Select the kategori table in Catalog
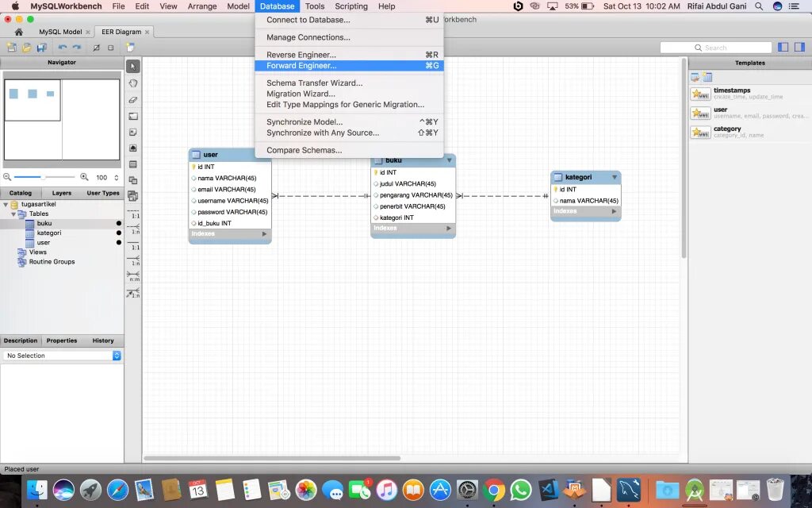Viewport: 812px width, 508px height. coord(49,233)
